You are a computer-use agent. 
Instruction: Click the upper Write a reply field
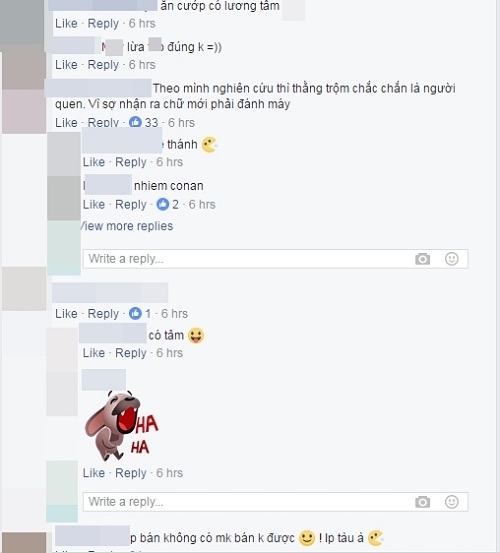[x=276, y=259]
